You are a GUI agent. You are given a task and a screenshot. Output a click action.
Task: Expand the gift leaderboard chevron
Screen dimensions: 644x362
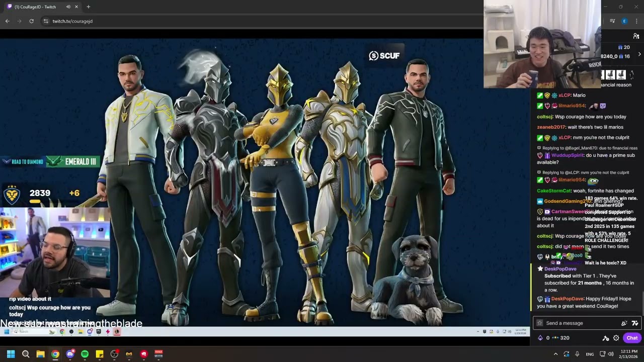[x=639, y=54]
